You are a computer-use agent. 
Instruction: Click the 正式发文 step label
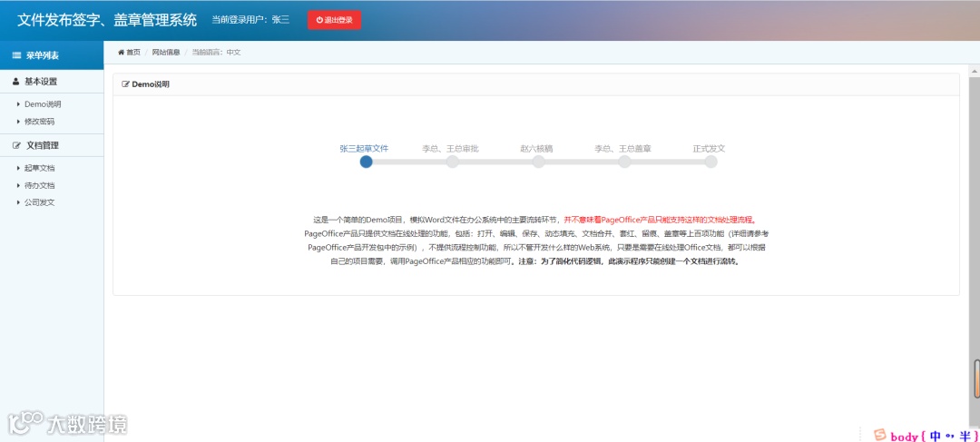709,149
